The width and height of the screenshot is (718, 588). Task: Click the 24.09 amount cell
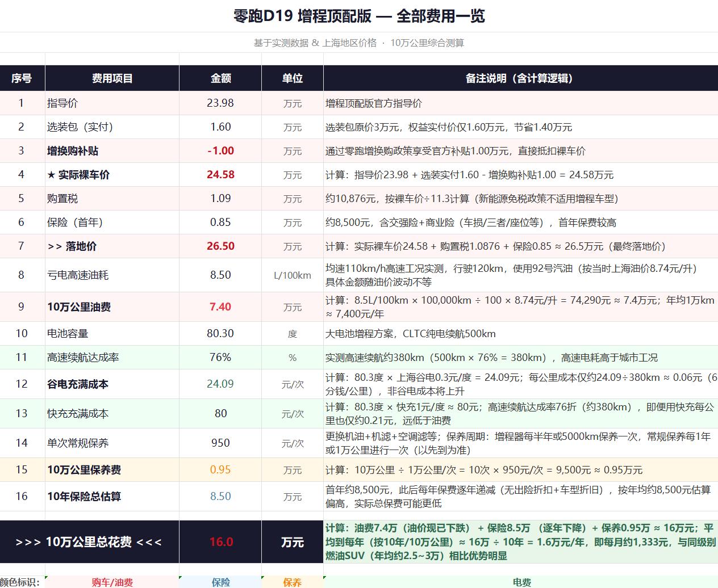click(220, 384)
